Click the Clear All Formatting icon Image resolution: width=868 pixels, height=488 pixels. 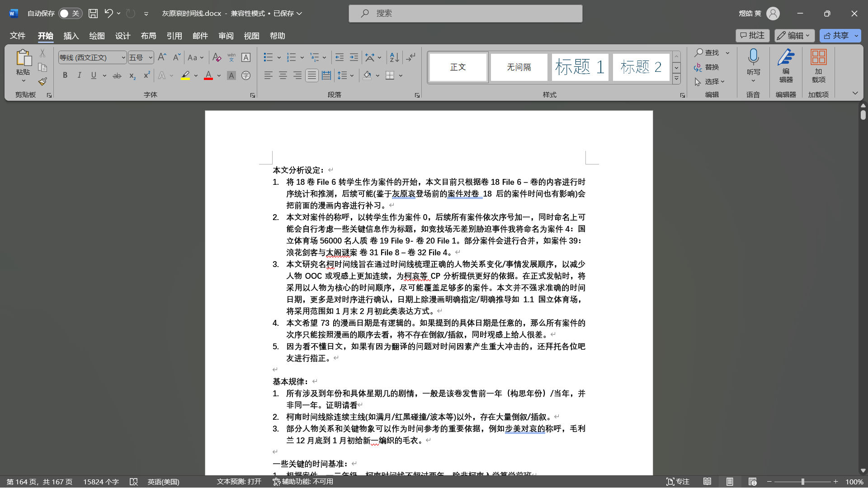217,57
